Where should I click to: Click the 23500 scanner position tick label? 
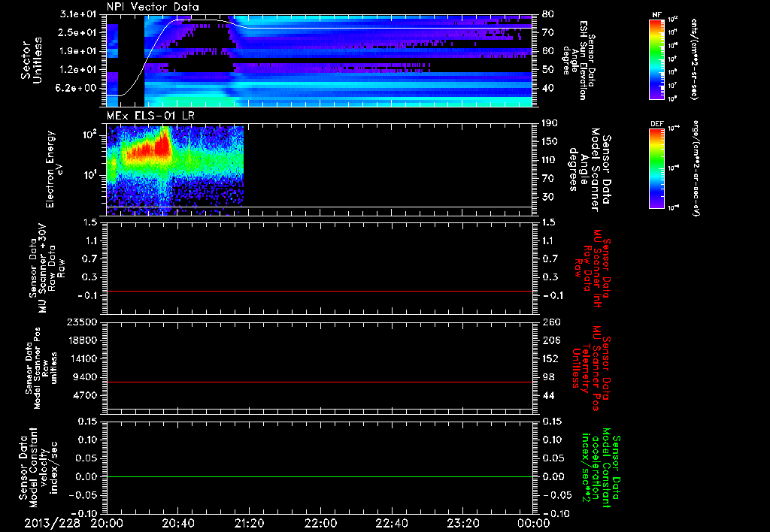(81, 322)
